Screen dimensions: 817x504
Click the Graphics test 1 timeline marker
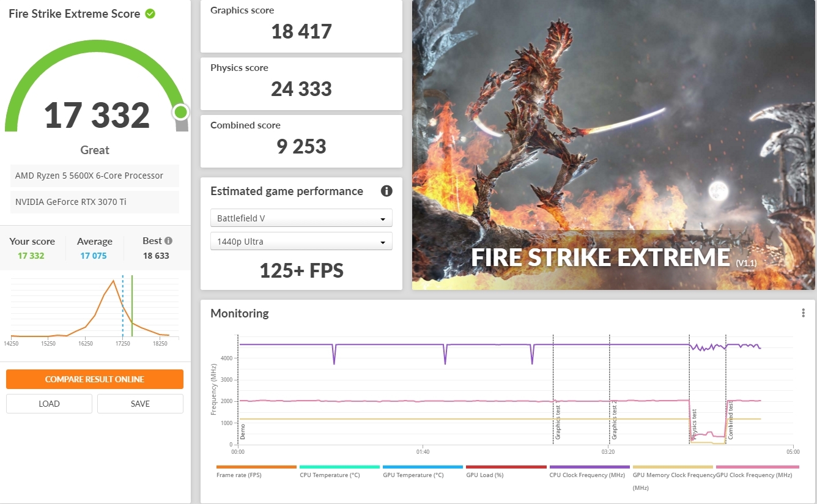point(558,421)
